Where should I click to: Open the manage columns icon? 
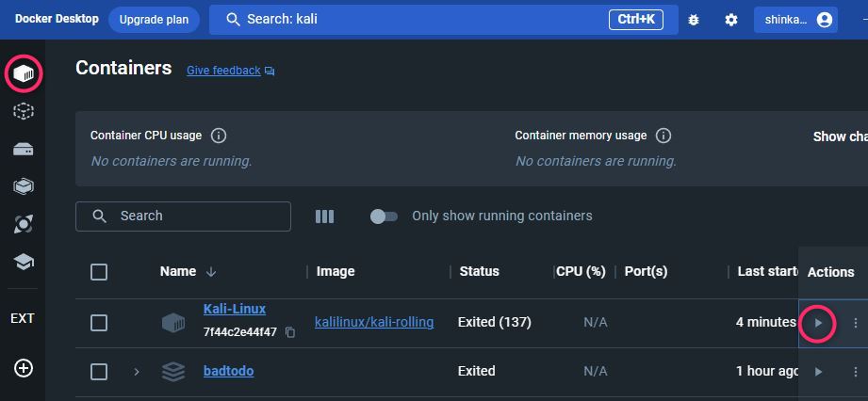click(324, 217)
